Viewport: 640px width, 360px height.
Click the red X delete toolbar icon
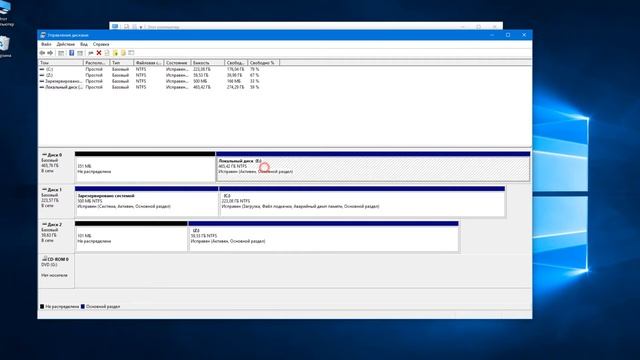(99, 53)
